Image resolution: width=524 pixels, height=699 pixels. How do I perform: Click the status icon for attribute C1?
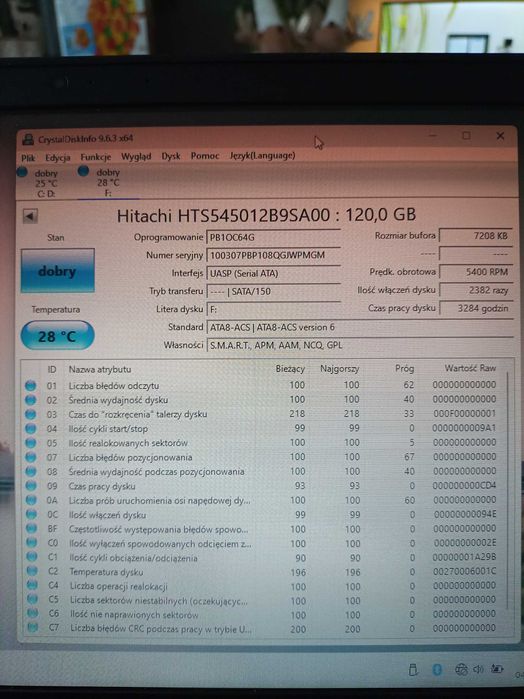(32, 558)
